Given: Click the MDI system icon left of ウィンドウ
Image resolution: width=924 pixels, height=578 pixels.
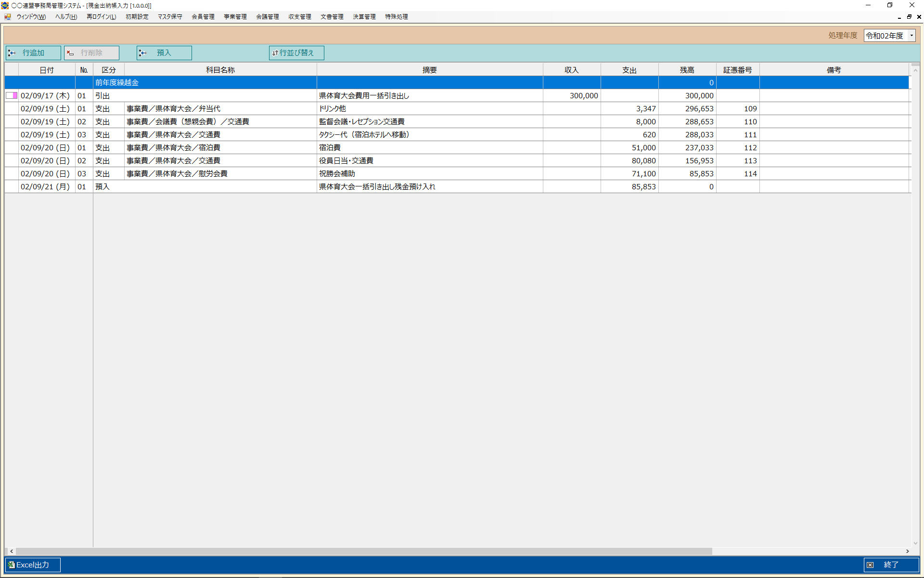Looking at the screenshot, I should [x=8, y=17].
